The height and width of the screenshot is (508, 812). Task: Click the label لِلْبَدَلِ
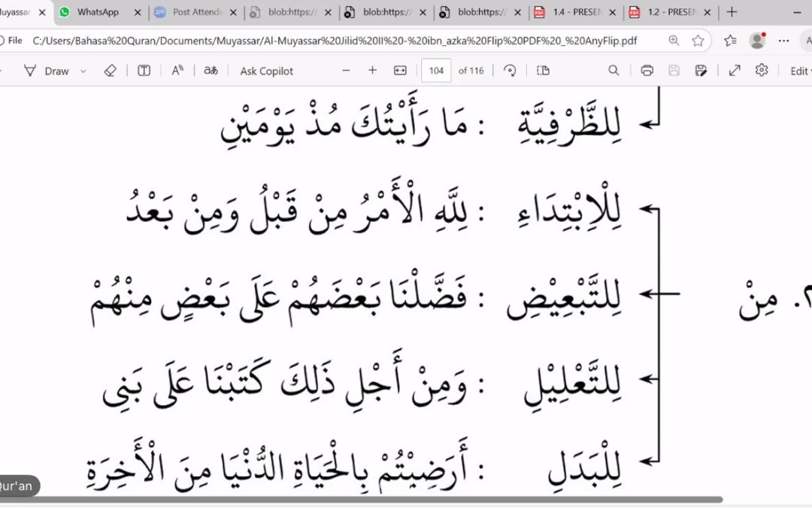pyautogui.click(x=585, y=466)
